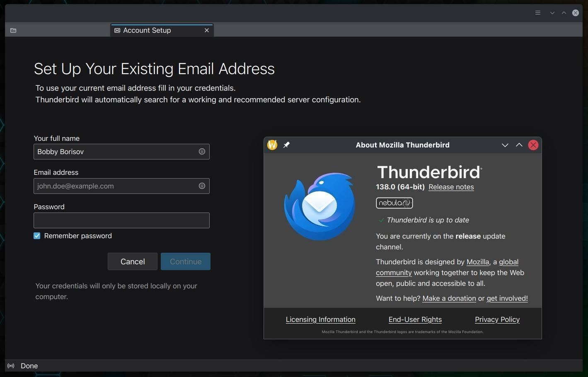The image size is (588, 377).
Task: Click the info icon beside Your full name field
Action: click(202, 151)
